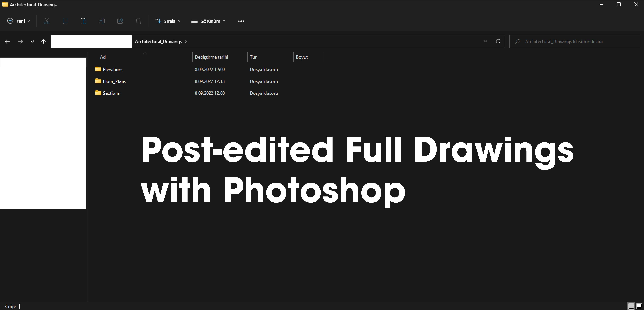
Task: Navigate back with the left arrow
Action: [7, 42]
